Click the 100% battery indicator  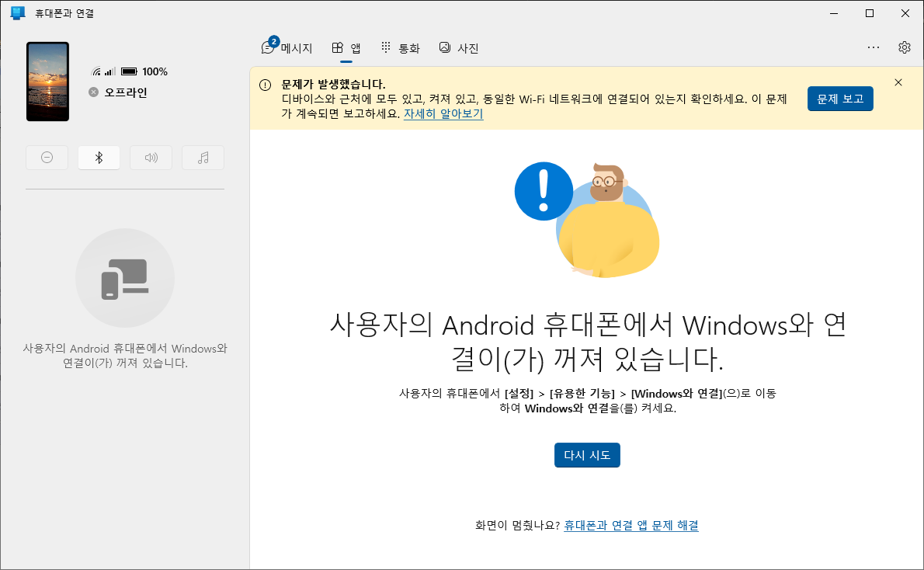144,71
